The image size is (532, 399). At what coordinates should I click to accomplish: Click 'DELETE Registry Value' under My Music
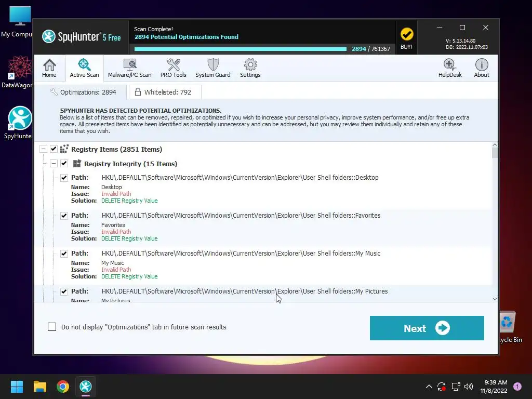[129, 276]
